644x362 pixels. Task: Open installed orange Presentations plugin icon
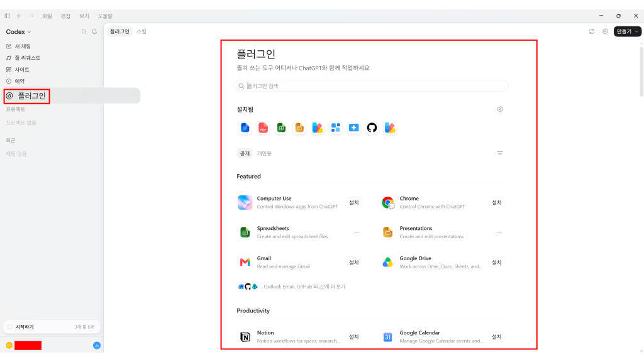coord(299,128)
